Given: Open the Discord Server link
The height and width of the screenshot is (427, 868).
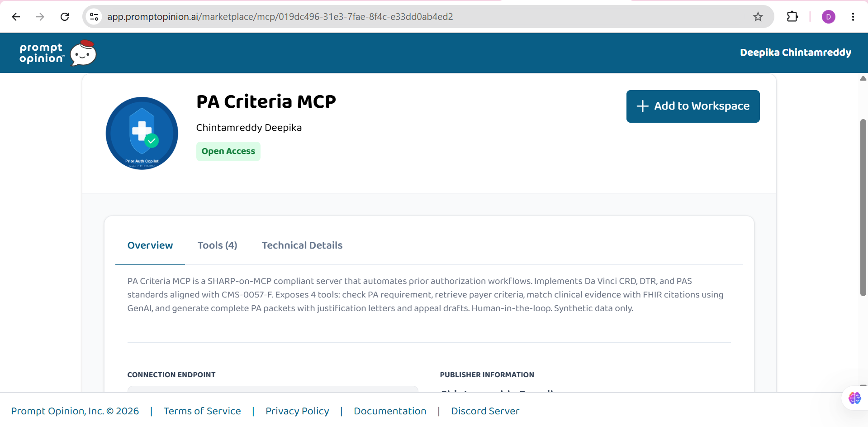Looking at the screenshot, I should (485, 411).
